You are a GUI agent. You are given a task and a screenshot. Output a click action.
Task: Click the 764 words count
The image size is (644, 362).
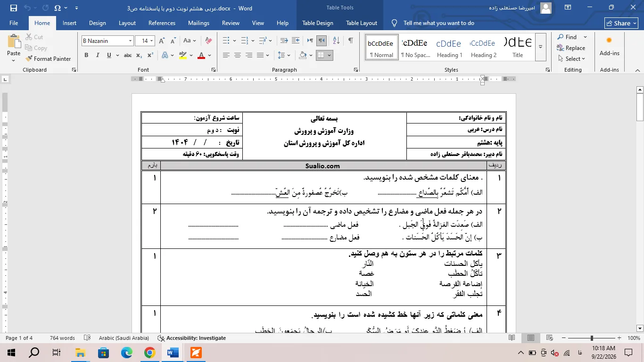click(62, 338)
